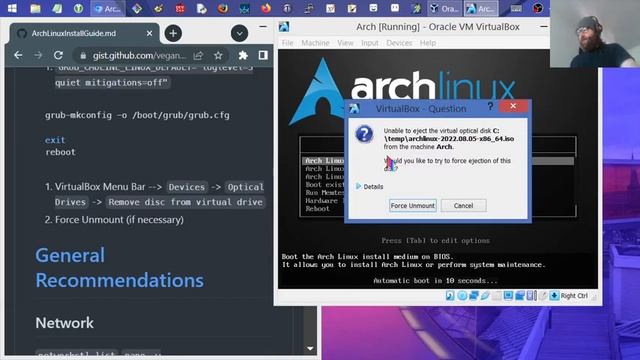Click the network status icon in VirtualBox
This screenshot has width=640, height=360.
473,296
